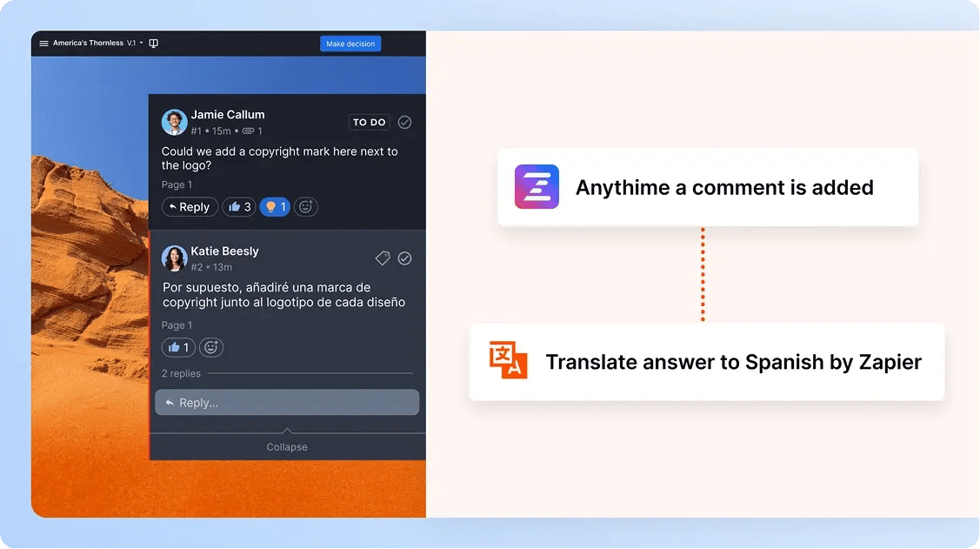Expand the 2 replies thread
980x549 pixels.
pyautogui.click(x=183, y=374)
